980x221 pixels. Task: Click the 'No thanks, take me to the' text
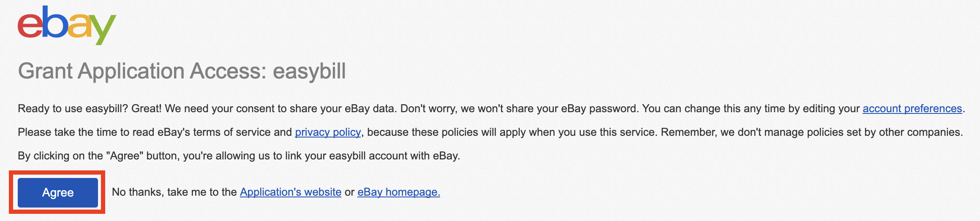[174, 192]
